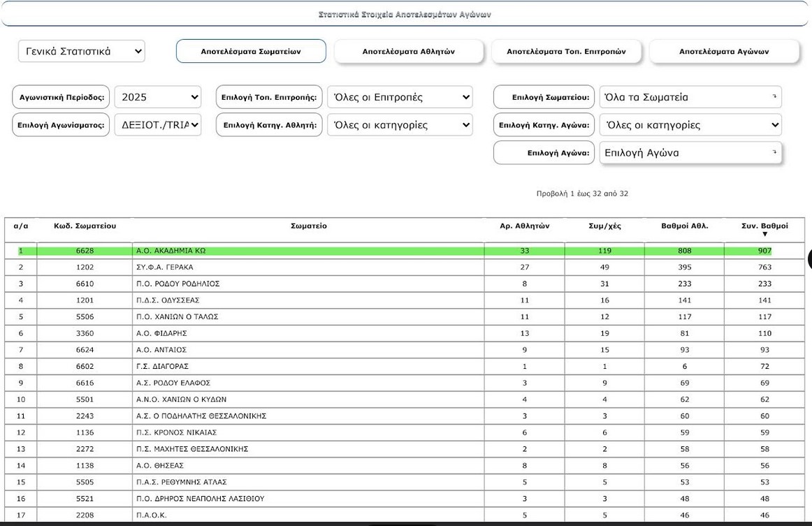Screen dimensions: 812x526
Task: Open the Γενικά Στατιστικά dropdown
Action: 81,51
